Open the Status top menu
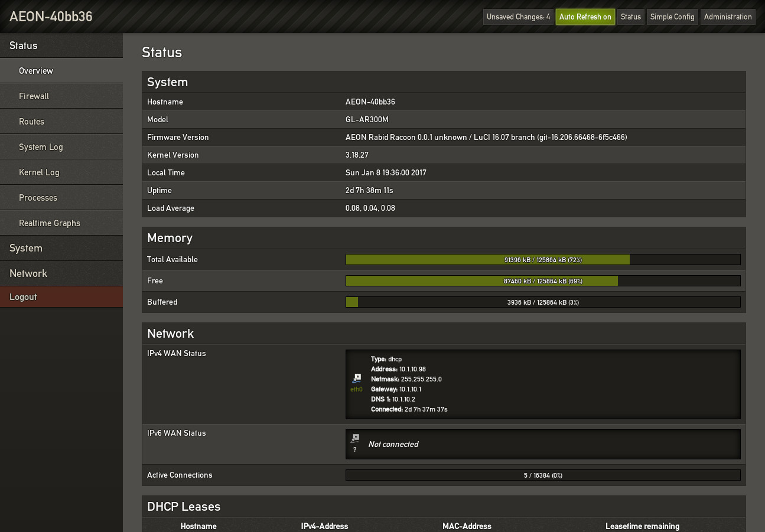 [x=630, y=17]
